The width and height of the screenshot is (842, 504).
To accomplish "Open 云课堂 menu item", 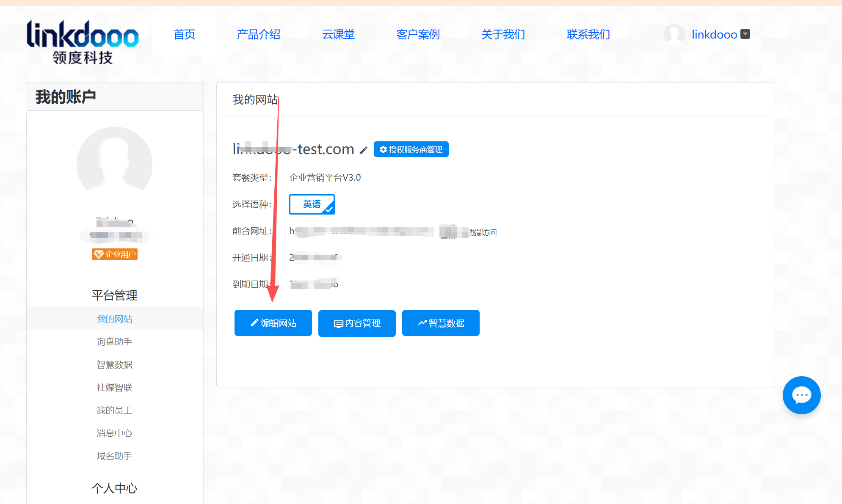I will [338, 34].
